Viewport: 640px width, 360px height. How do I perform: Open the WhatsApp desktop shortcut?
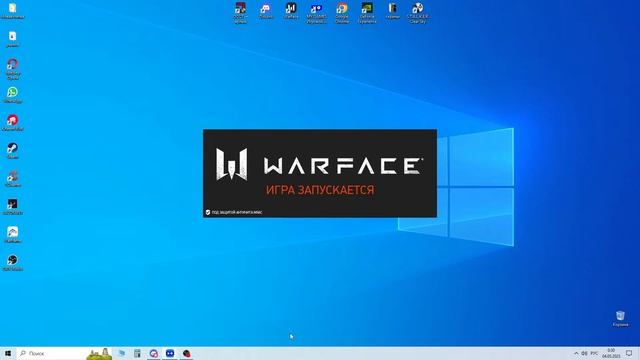tap(13, 95)
